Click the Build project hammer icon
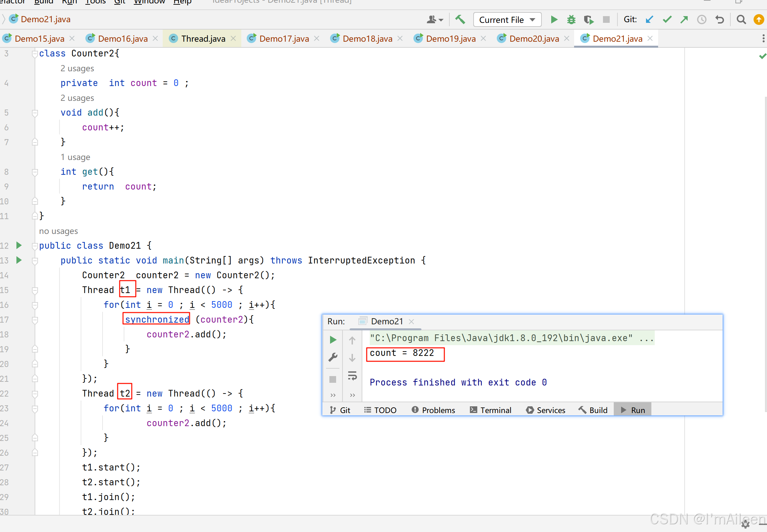767x532 pixels. 460,20
